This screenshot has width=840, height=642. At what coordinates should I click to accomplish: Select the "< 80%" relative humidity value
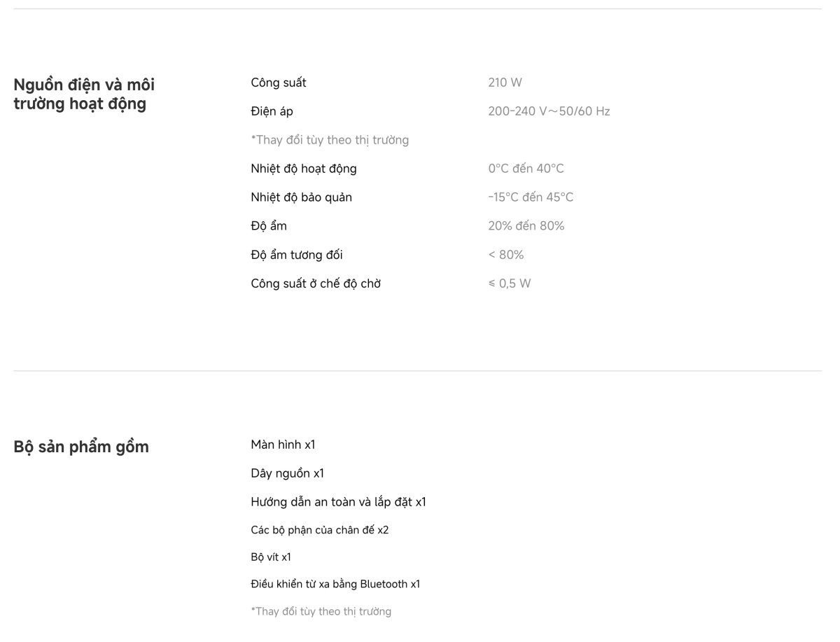tap(505, 255)
